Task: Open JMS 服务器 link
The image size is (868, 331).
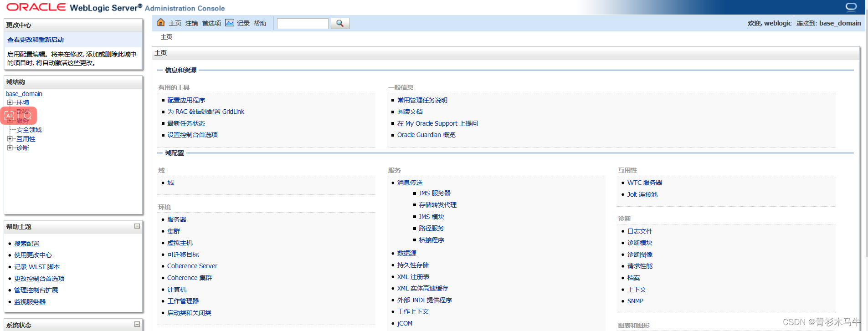Action: pos(435,193)
